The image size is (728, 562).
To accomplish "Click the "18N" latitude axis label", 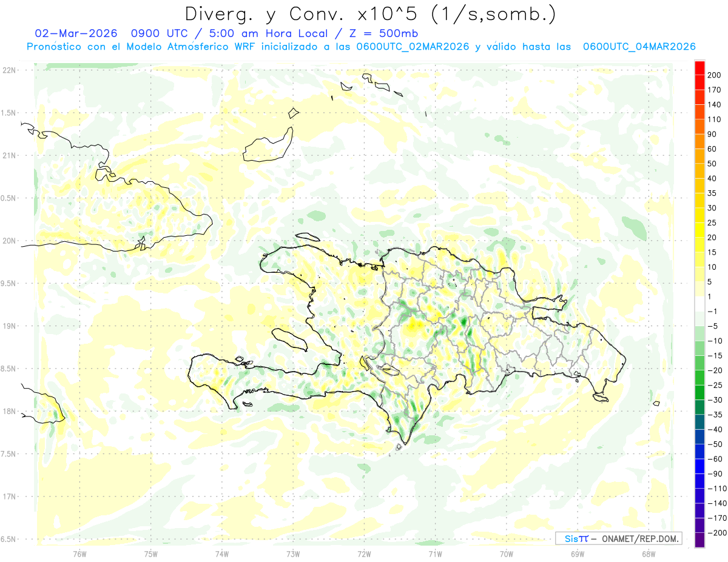I will [x=9, y=412].
